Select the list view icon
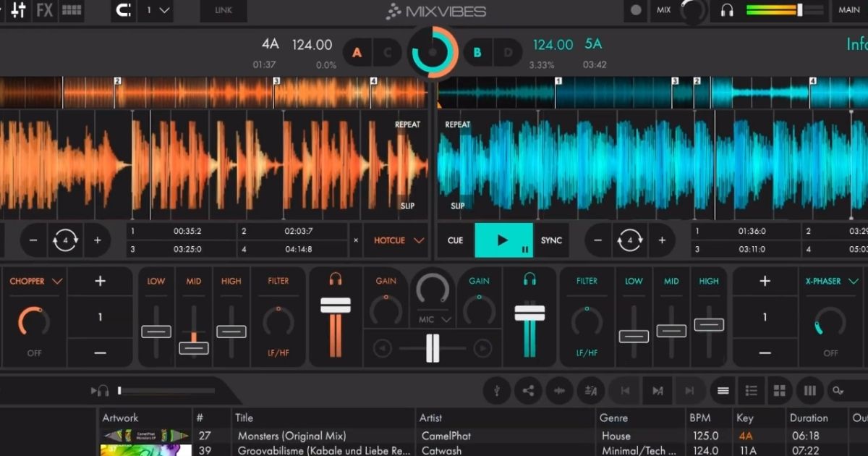Screen dimensions: 868x456 click(751, 390)
